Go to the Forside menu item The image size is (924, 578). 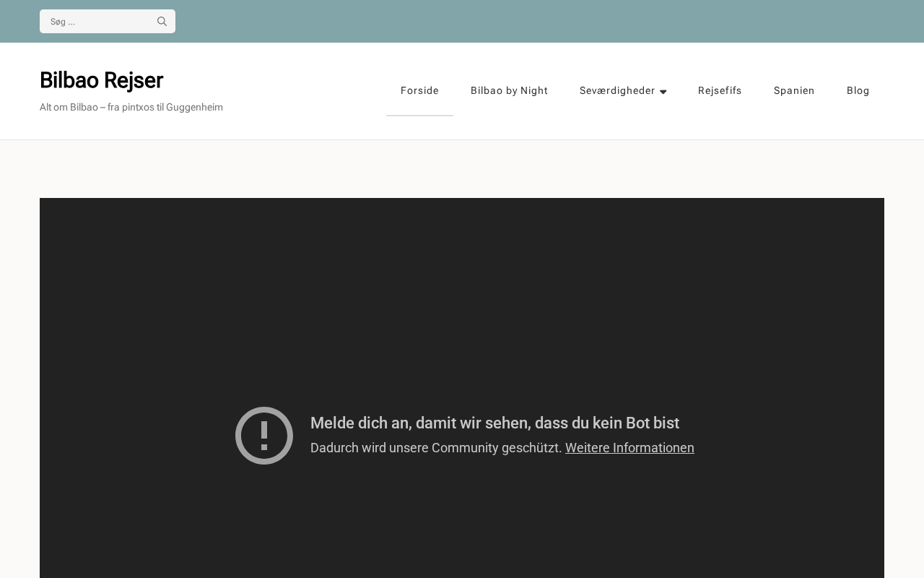pos(419,91)
